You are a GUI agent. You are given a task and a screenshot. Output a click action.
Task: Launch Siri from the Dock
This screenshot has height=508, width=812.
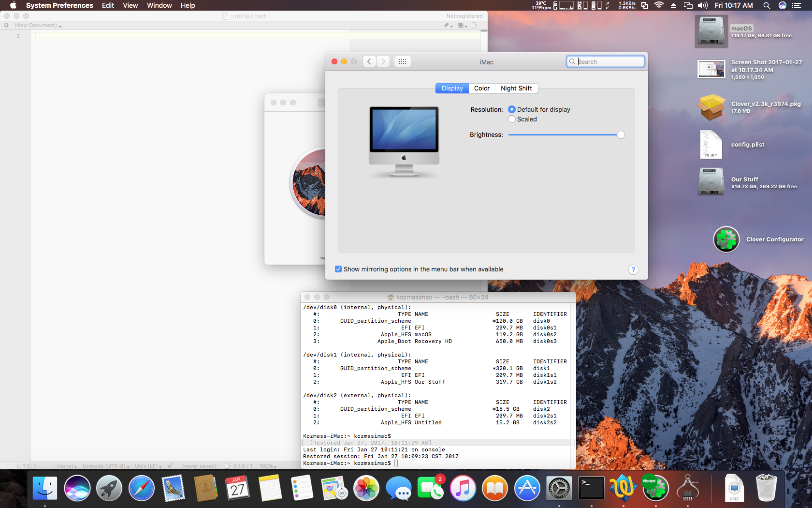point(77,488)
